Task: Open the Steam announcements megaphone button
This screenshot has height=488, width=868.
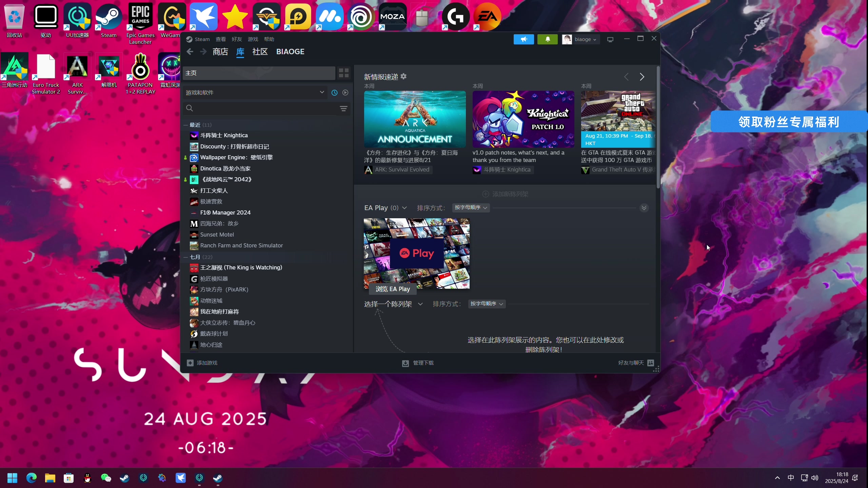Action: click(x=524, y=39)
